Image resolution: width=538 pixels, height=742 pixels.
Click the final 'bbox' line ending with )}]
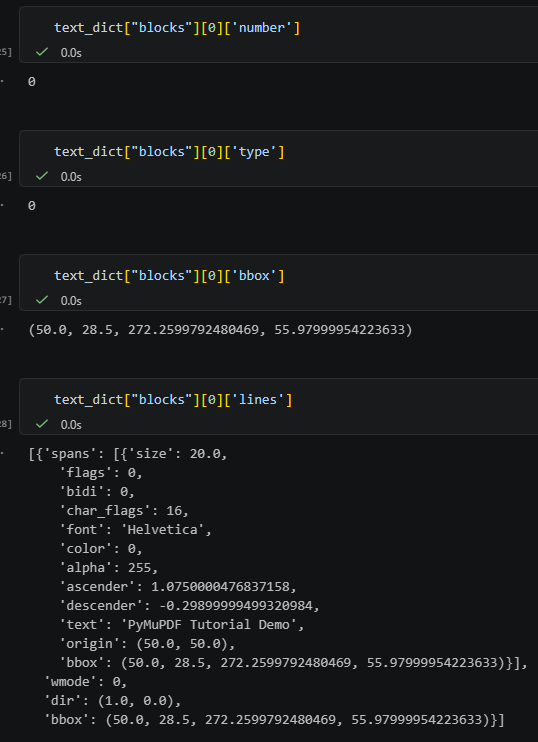[x=274, y=720]
